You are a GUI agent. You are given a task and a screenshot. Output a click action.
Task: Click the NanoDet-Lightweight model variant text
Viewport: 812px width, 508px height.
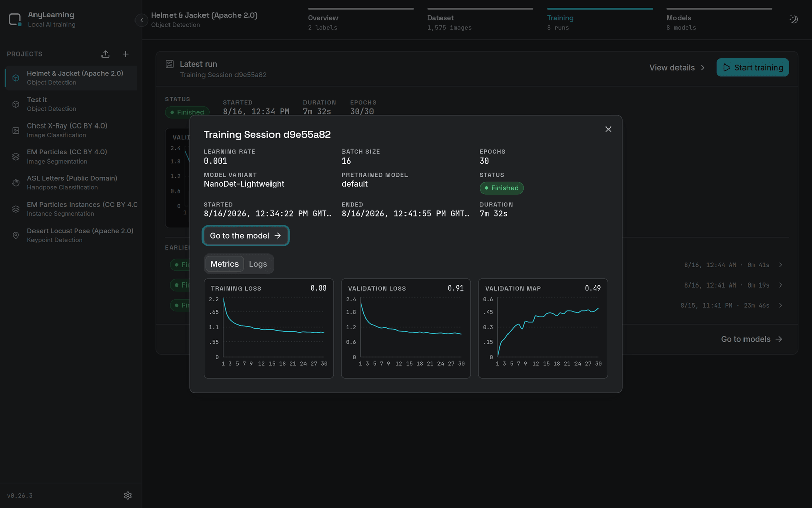pos(244,184)
